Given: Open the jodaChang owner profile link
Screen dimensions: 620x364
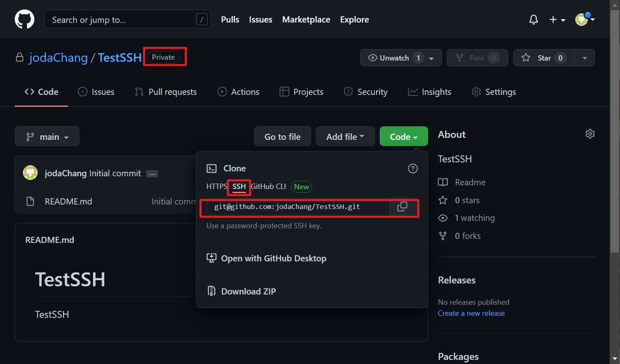Looking at the screenshot, I should click(58, 58).
